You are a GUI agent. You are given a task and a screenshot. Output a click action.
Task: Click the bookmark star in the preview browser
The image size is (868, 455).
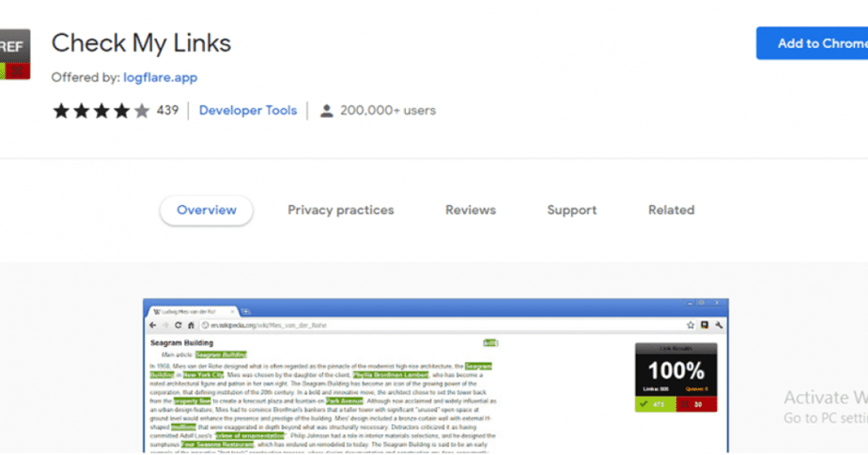coord(690,325)
